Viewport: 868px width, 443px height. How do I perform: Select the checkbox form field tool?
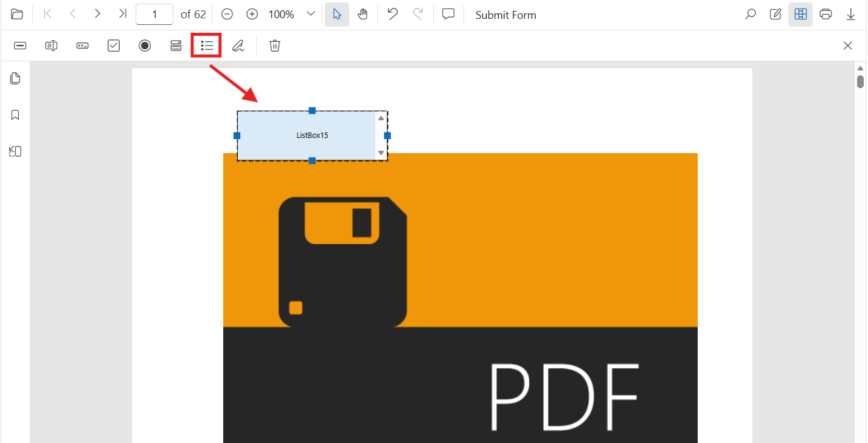(x=114, y=46)
